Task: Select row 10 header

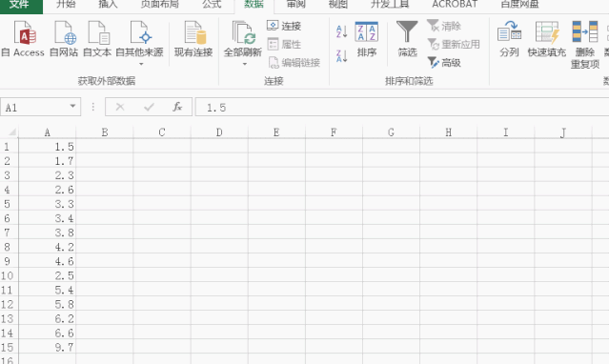Action: pyautogui.click(x=9, y=275)
